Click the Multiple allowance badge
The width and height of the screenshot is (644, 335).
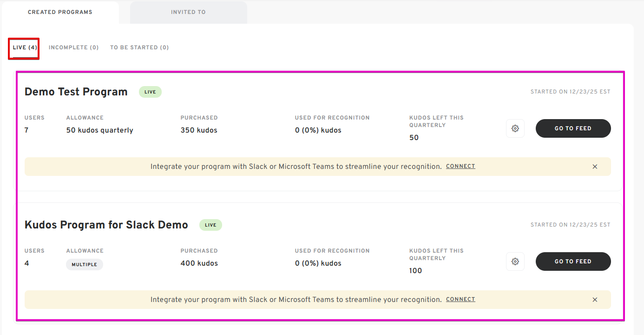84,264
